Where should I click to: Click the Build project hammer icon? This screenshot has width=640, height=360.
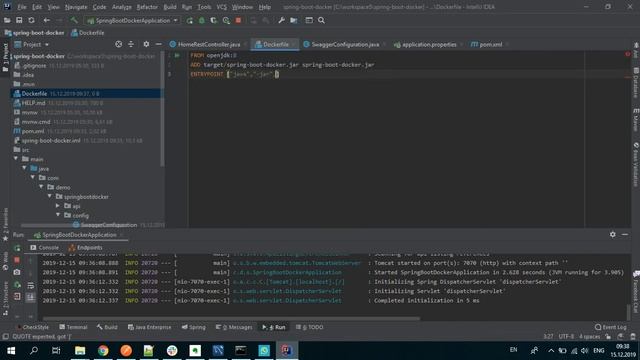[x=74, y=20]
